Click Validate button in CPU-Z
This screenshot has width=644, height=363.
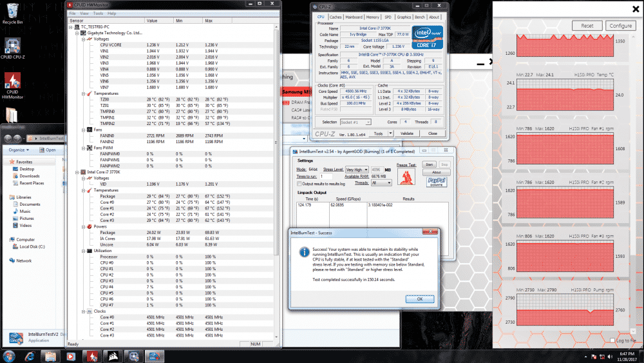406,133
